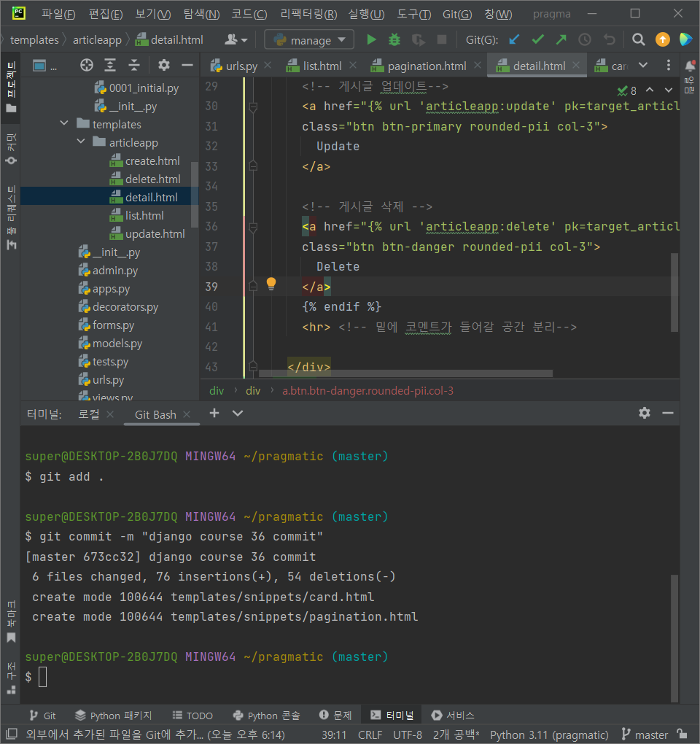Close the list.html editor tab
The image size is (700, 744).
[352, 65]
